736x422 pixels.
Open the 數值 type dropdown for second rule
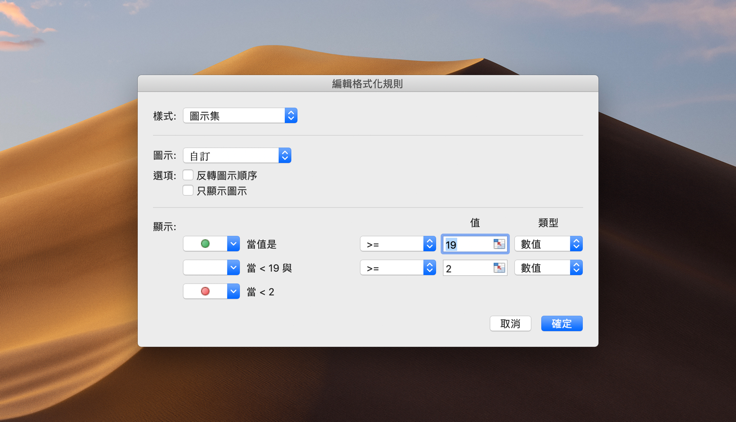point(548,268)
